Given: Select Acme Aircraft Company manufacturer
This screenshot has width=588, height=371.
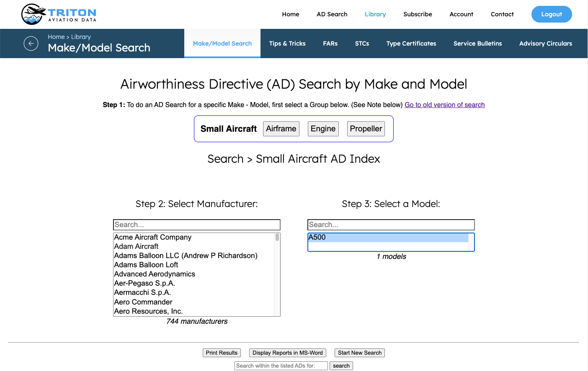Looking at the screenshot, I should (194, 237).
